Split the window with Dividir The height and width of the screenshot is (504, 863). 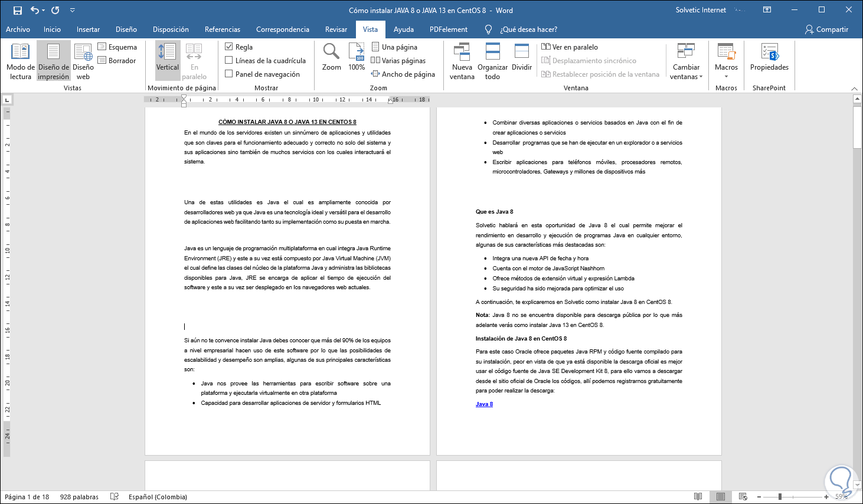click(522, 57)
